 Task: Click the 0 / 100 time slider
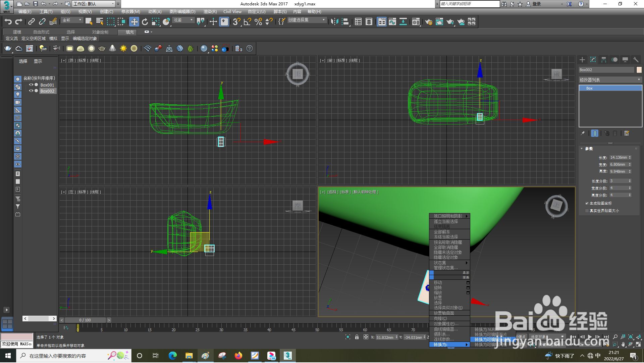[x=85, y=320]
